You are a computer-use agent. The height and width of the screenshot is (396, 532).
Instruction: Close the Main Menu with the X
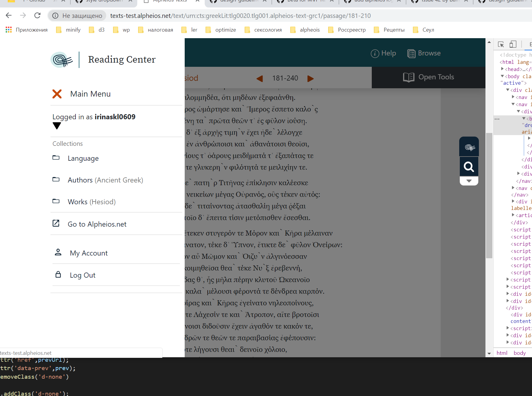click(x=57, y=94)
